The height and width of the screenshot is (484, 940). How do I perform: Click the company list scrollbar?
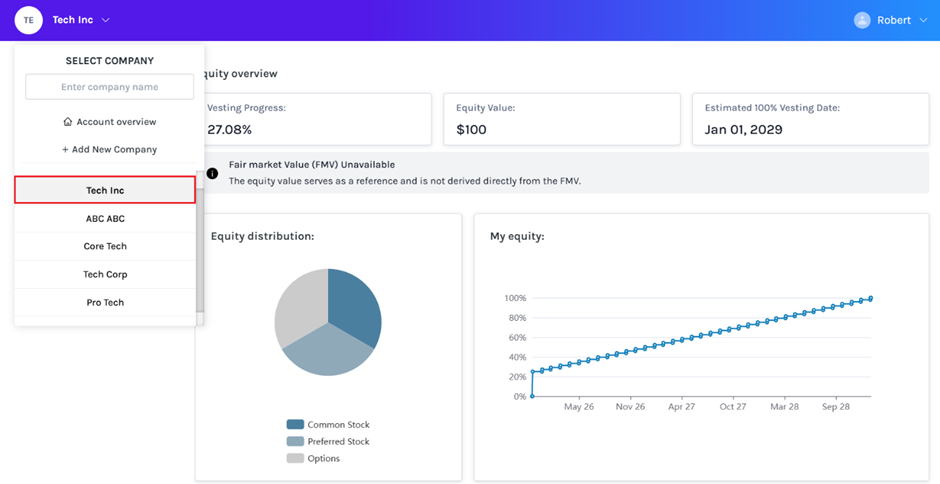point(200,250)
